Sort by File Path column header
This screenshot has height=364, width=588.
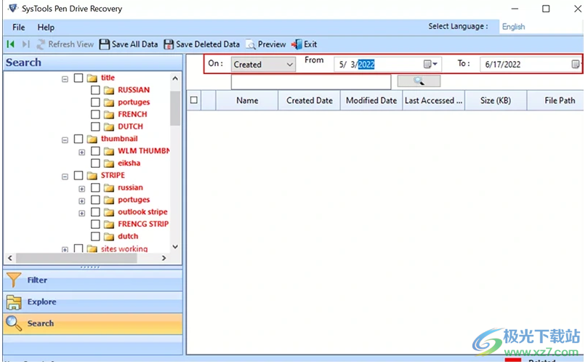pyautogui.click(x=556, y=100)
